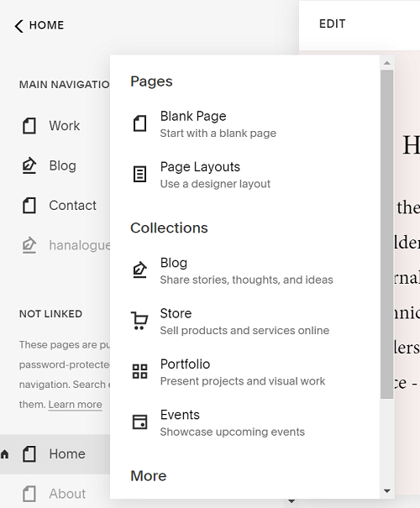This screenshot has height=508, width=420.
Task: Click the popup scrollbar down arrow
Action: [x=387, y=491]
